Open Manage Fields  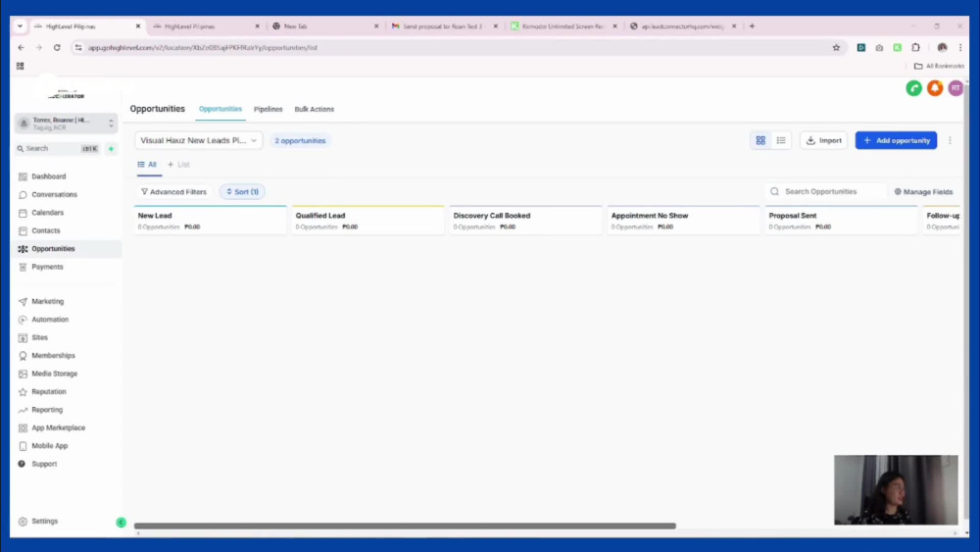pyautogui.click(x=923, y=192)
